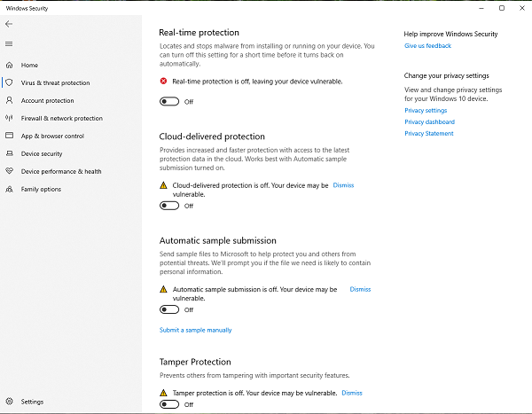Open the hamburger navigation menu
The width and height of the screenshot is (532, 414).
coord(9,43)
